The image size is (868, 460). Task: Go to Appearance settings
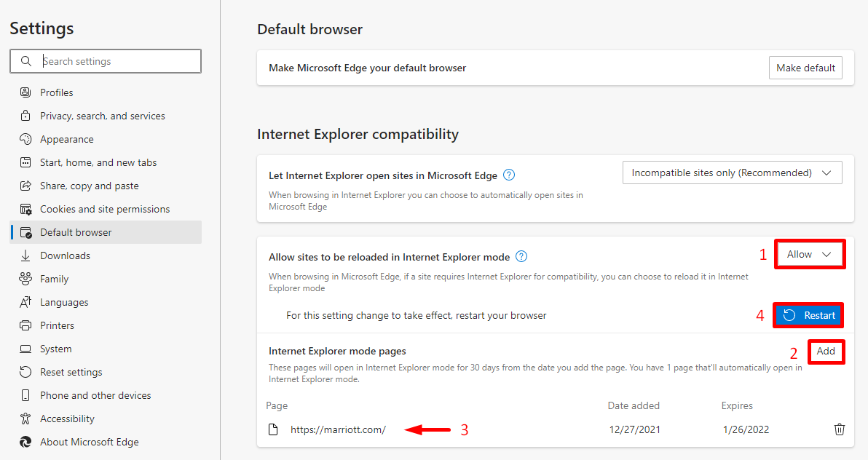(x=106, y=139)
